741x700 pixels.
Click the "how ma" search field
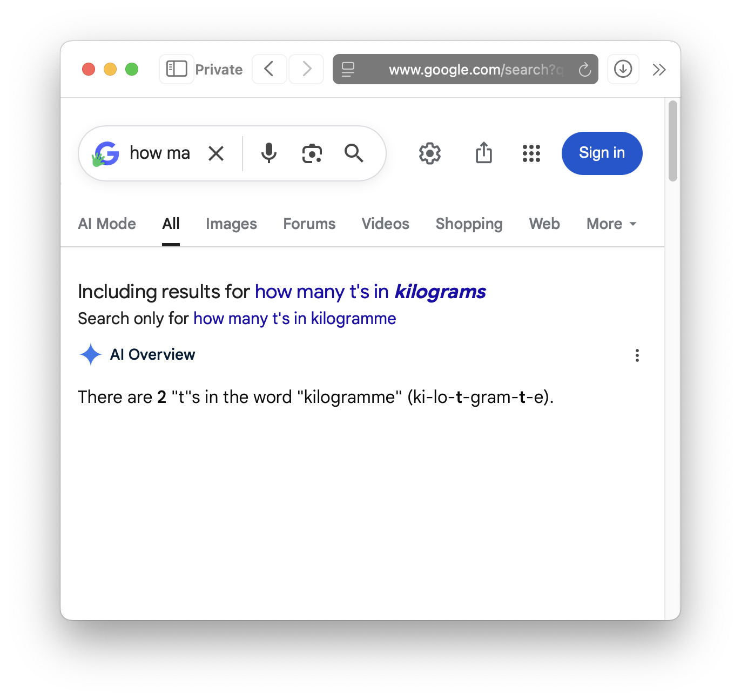160,153
